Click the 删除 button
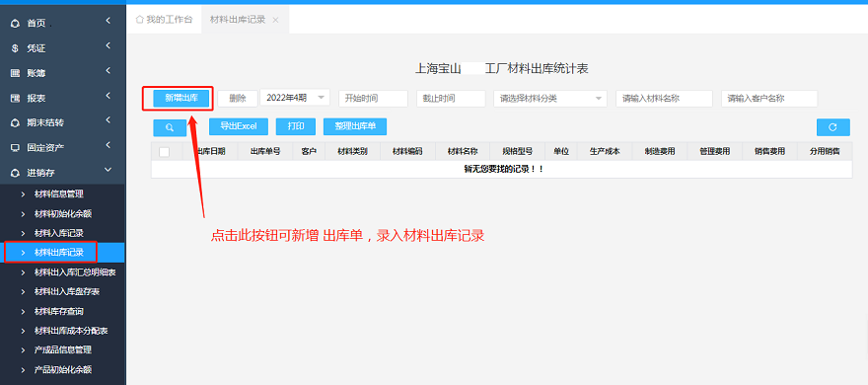The height and width of the screenshot is (385, 868). click(238, 98)
